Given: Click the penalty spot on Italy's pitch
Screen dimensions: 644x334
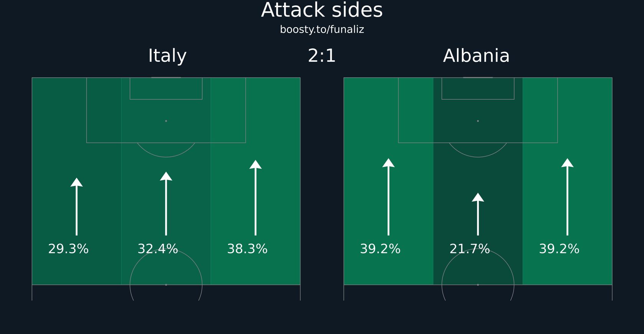Looking at the screenshot, I should (x=166, y=121).
